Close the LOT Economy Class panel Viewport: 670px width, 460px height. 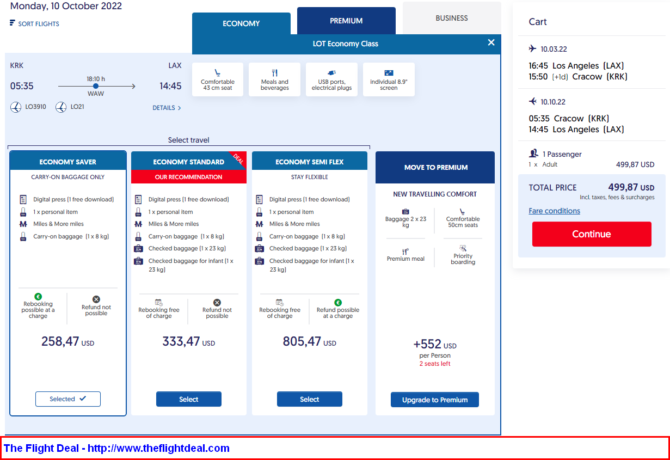491,42
